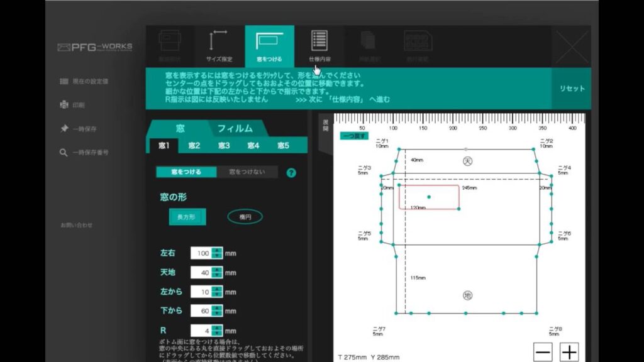Click the 天地 value field showing 40
Screen dimensions: 644x362
[x=201, y=273]
